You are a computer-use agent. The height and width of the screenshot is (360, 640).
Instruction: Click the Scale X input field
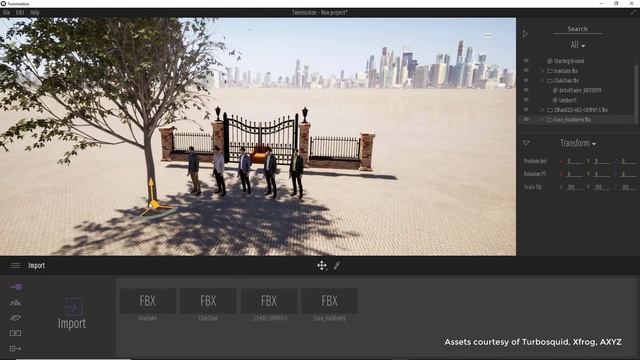[x=574, y=187]
